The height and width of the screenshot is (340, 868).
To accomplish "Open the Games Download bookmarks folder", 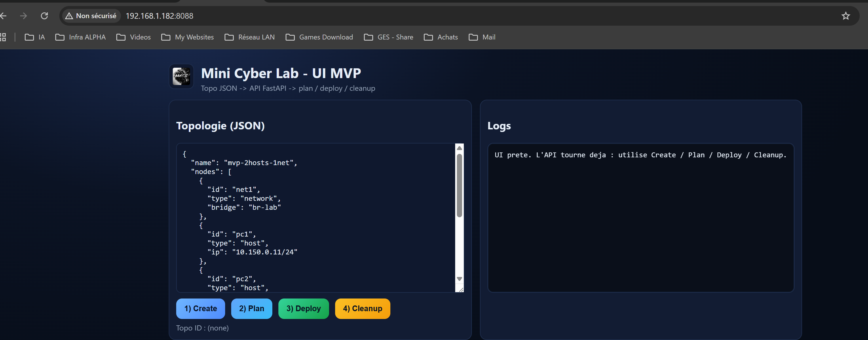I will coord(320,37).
